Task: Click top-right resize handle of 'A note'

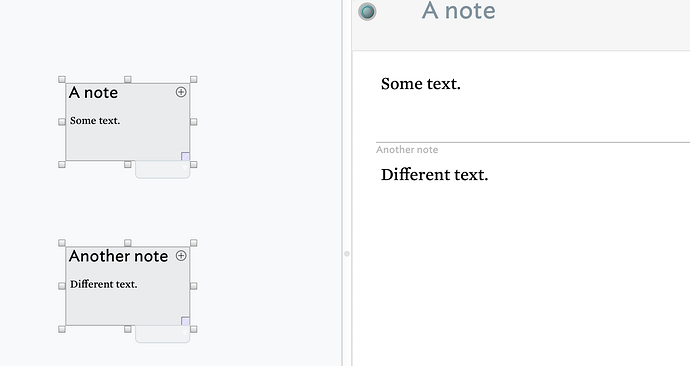Action: (194, 80)
